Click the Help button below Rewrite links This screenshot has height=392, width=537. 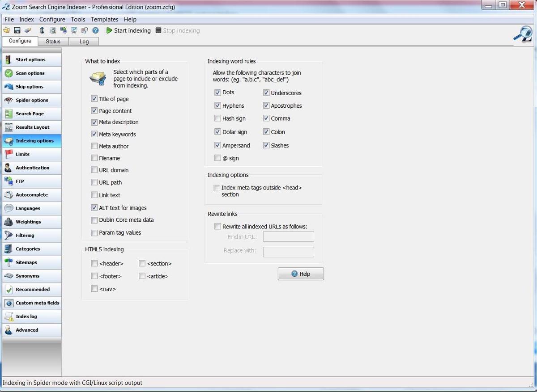click(x=301, y=274)
